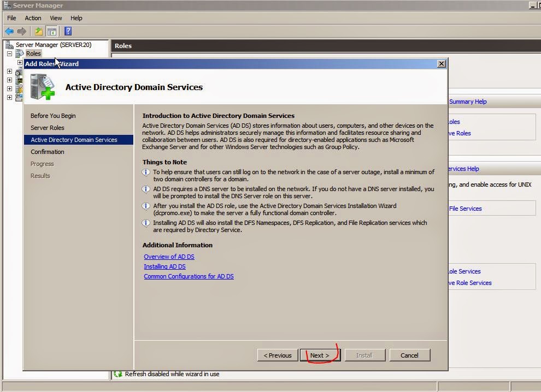541x392 pixels.
Task: Click the Remove Role Services link behind wizard
Action: coord(470,283)
